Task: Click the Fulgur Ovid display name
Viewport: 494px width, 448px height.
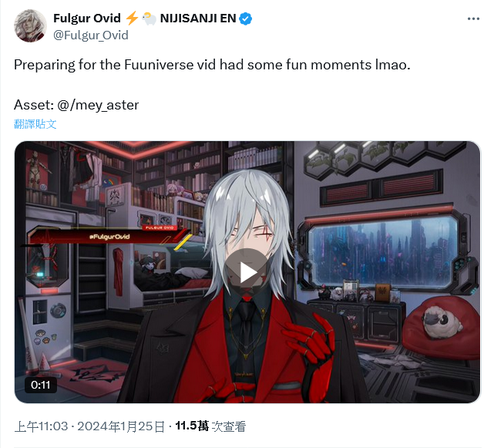Action: pos(87,19)
